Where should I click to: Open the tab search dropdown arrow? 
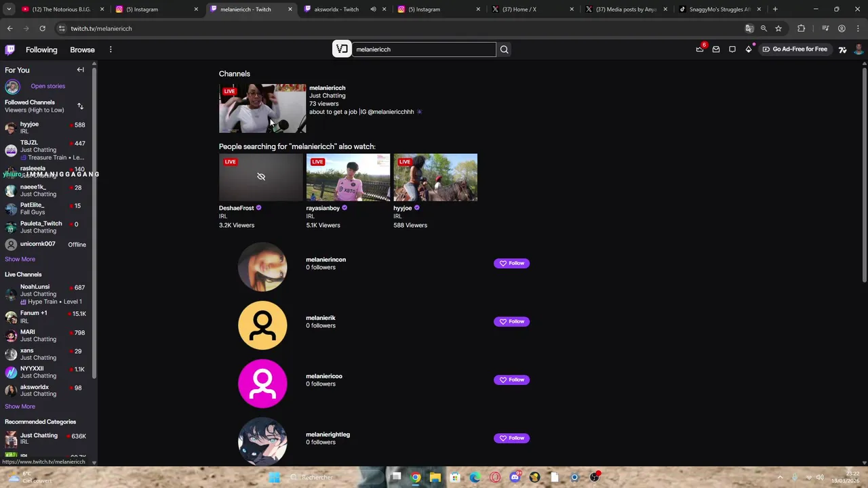point(9,9)
